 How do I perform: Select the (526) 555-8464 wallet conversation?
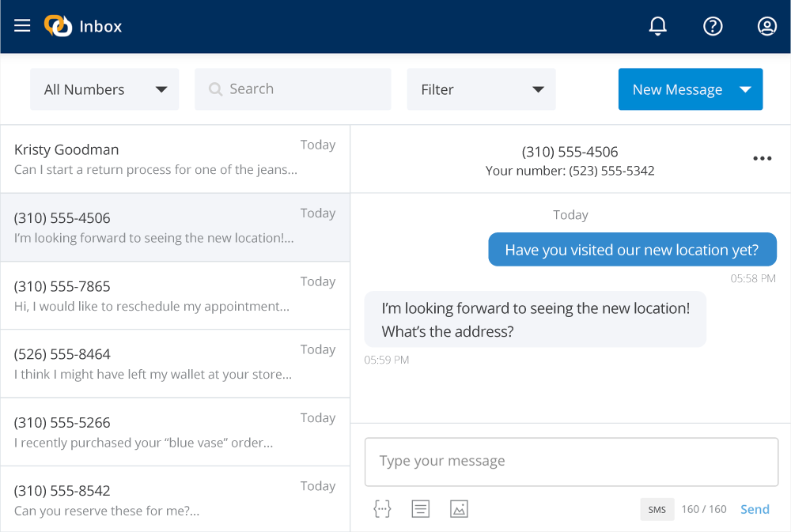[175, 364]
